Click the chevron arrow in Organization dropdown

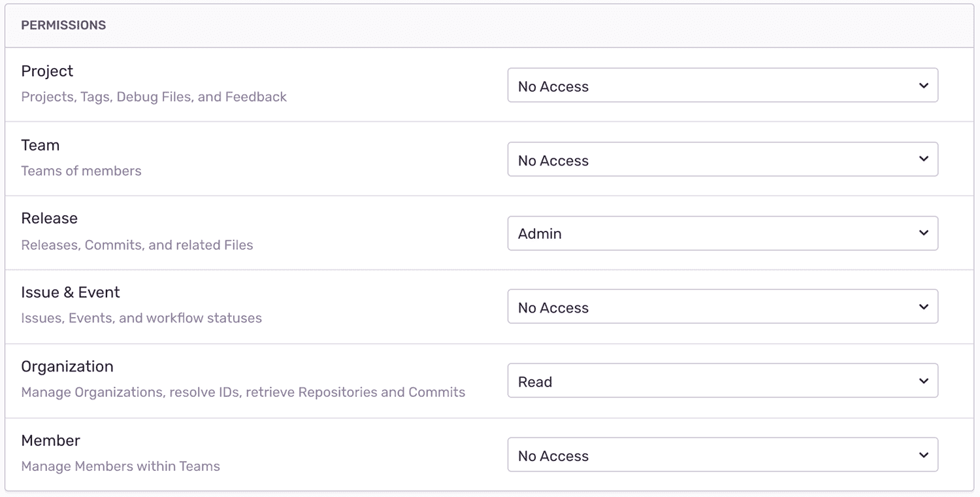point(923,381)
